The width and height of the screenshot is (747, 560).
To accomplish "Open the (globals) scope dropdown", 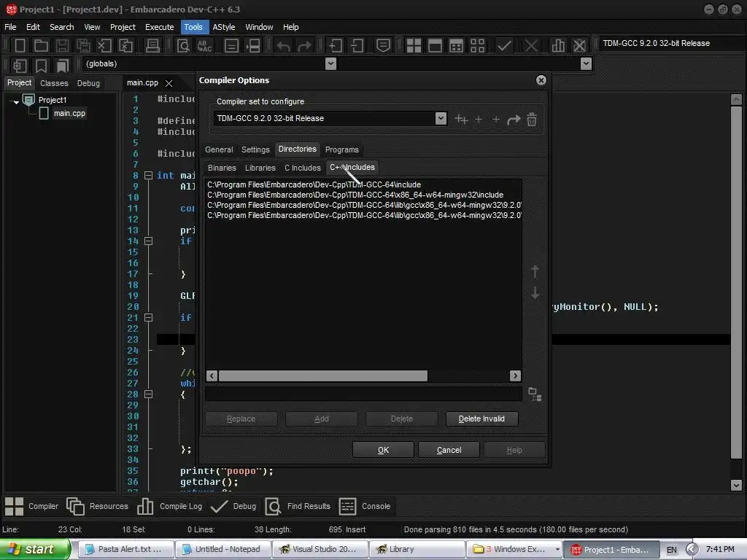I will (330, 64).
